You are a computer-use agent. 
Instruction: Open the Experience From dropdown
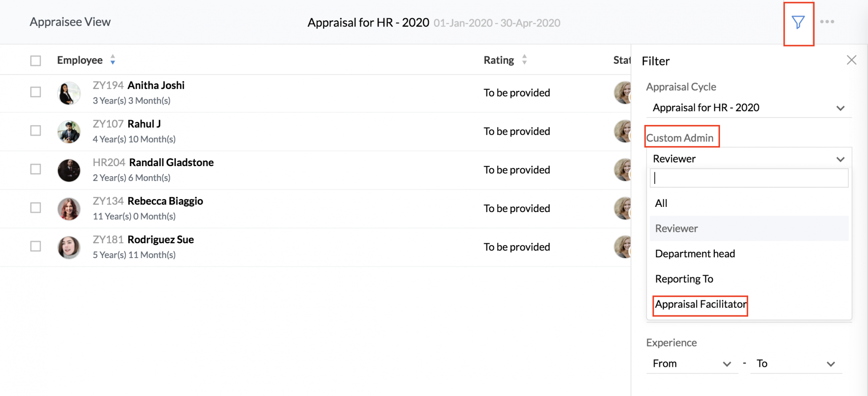pos(692,363)
